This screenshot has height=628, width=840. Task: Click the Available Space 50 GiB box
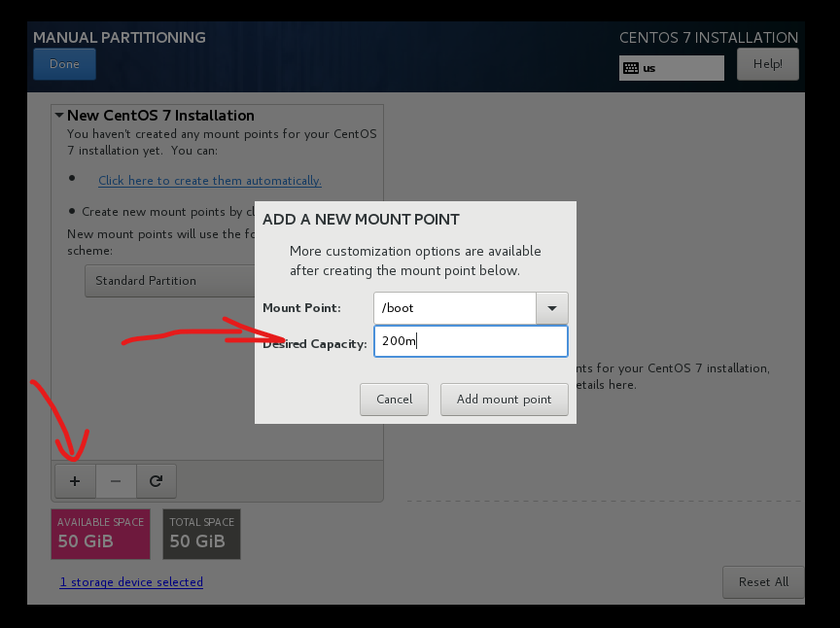click(x=101, y=535)
